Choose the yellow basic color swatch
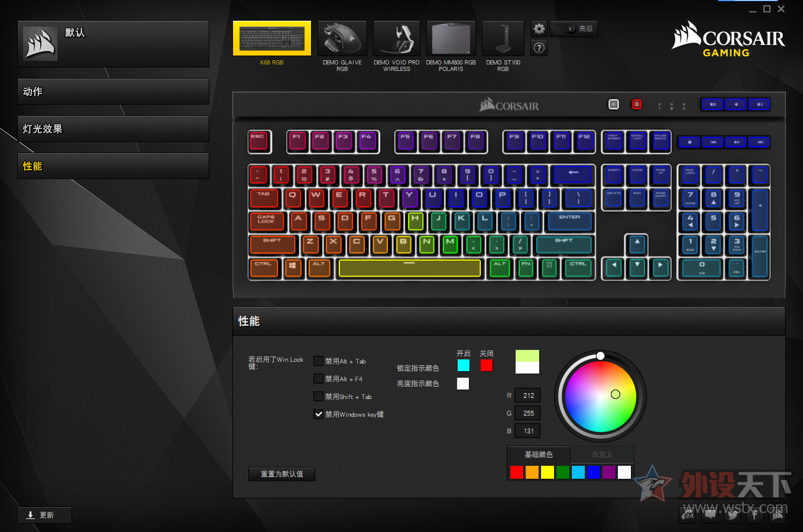Screen dimensions: 803x532 click(x=548, y=472)
